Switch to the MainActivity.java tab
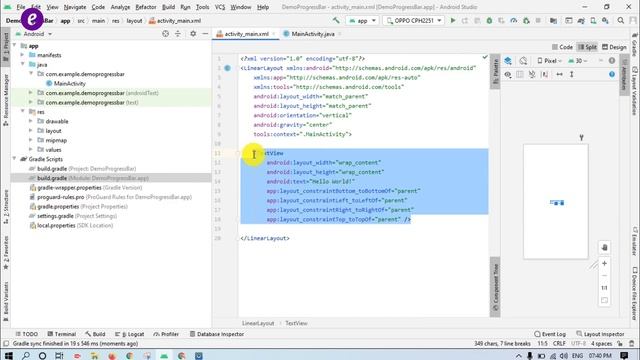Image resolution: width=640 pixels, height=360 pixels. click(x=312, y=34)
